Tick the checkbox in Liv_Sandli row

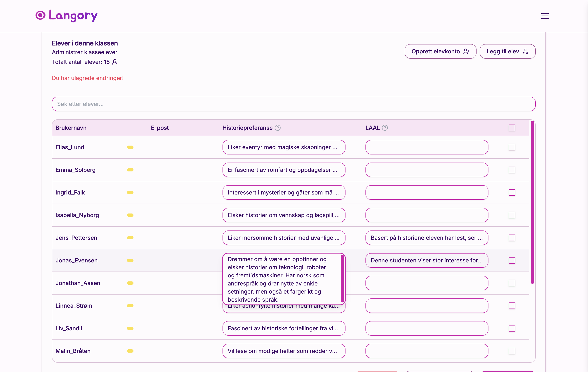511,328
